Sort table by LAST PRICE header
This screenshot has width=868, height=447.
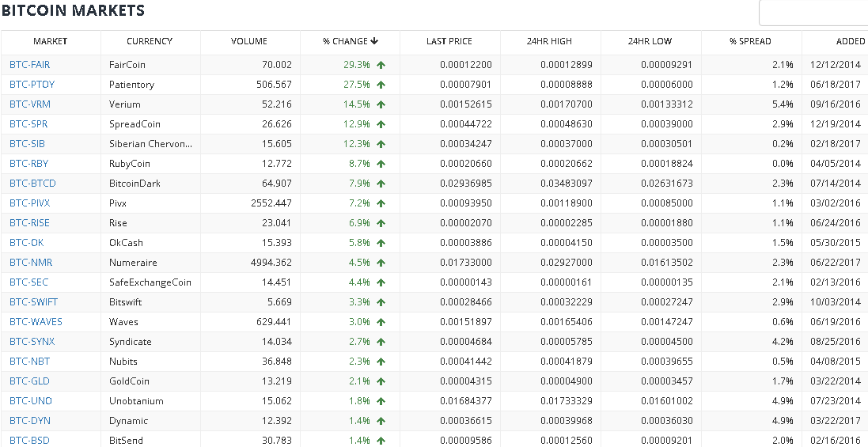[449, 41]
